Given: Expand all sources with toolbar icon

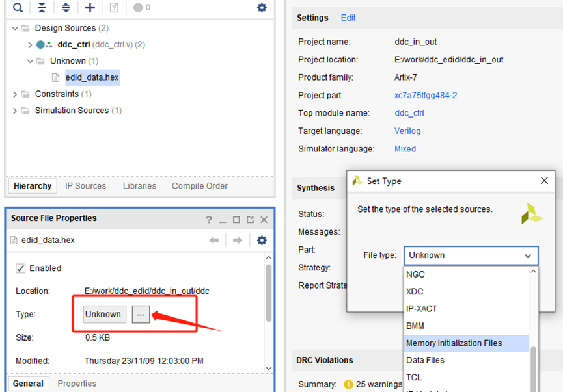Looking at the screenshot, I should pos(66,8).
